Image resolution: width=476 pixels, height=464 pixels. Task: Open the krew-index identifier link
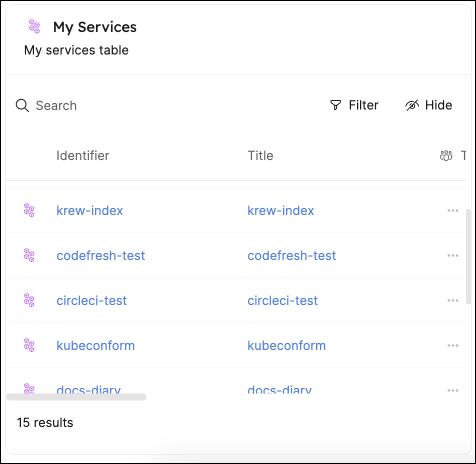tap(90, 211)
